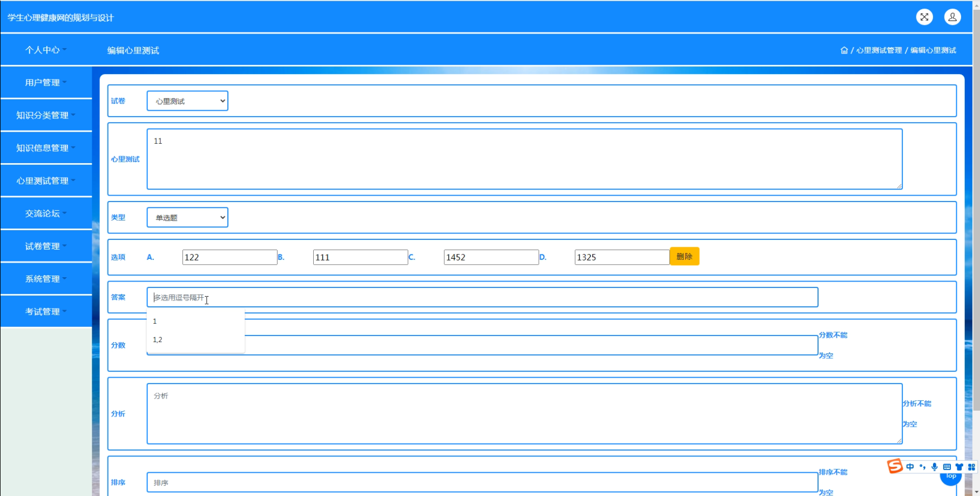Focus option D field containing 1325
Image resolution: width=980 pixels, height=496 pixels.
tap(622, 257)
